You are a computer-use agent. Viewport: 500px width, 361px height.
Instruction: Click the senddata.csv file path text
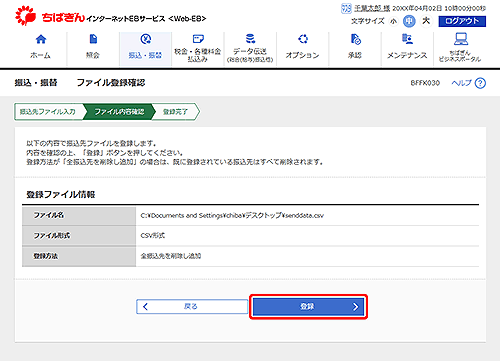[x=232, y=216]
